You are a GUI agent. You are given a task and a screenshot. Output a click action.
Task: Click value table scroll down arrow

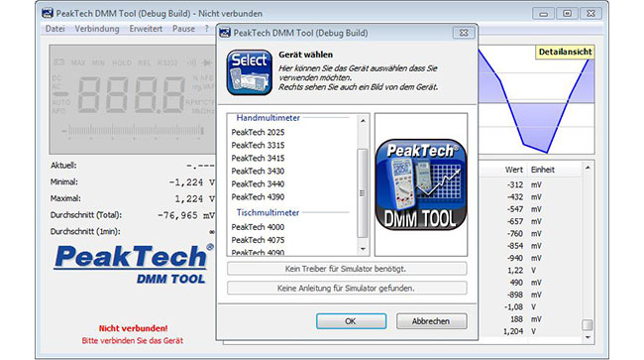[588, 338]
